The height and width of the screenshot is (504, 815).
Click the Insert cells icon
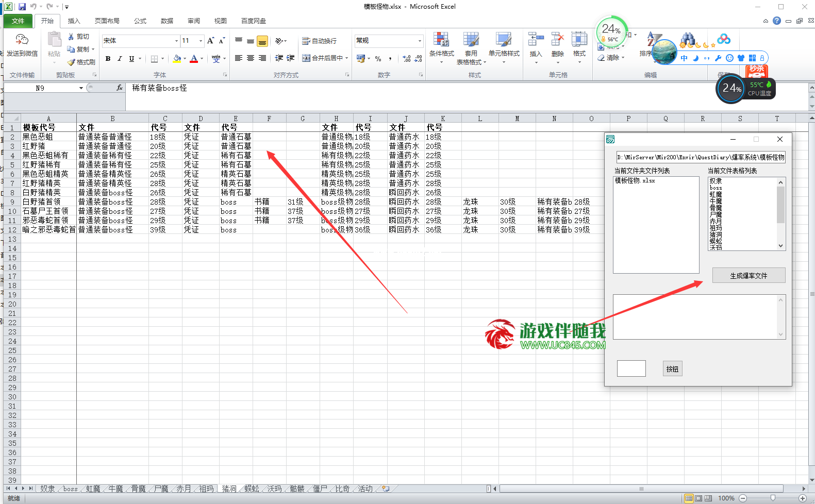click(x=536, y=39)
